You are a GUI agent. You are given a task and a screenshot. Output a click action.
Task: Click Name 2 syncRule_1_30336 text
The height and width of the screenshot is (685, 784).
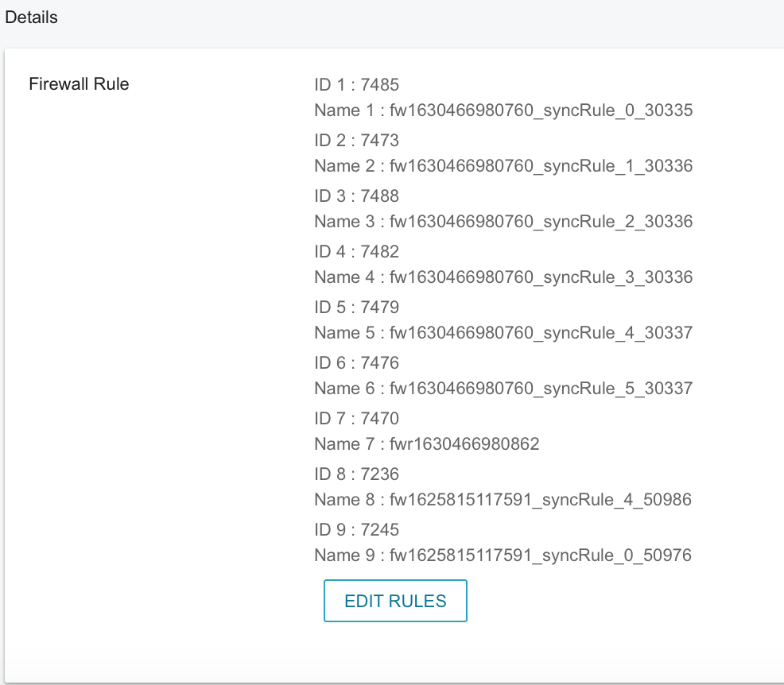pyautogui.click(x=503, y=166)
